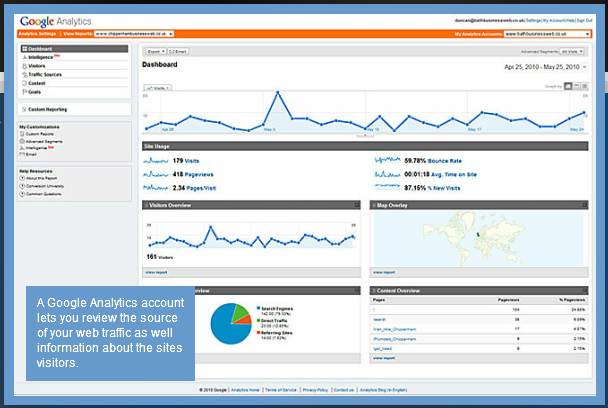Click the Email envelope icon in My Customizations

[22, 154]
